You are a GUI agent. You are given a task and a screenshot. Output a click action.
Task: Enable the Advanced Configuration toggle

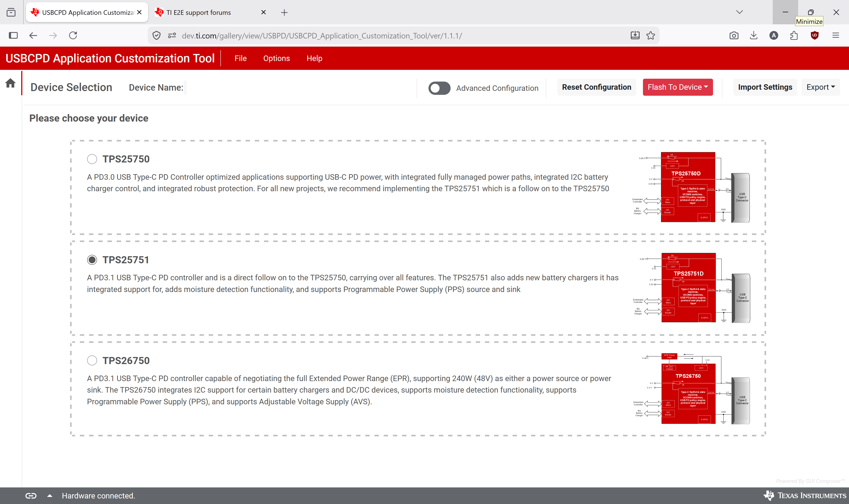click(440, 88)
